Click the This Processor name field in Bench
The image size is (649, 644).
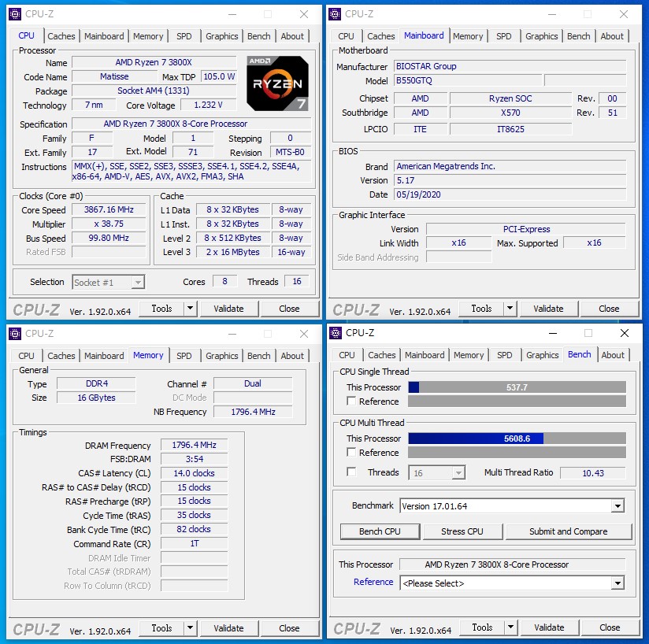coord(513,564)
